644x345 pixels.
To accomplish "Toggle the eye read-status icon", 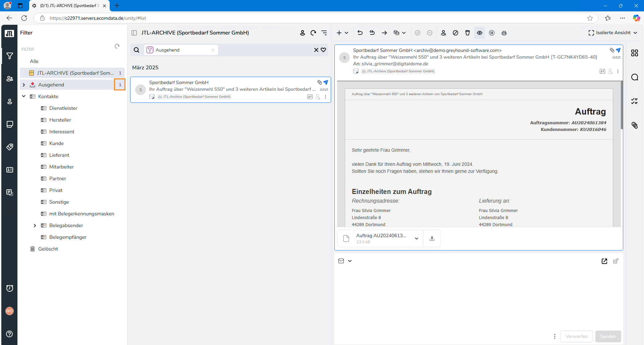I will (480, 33).
